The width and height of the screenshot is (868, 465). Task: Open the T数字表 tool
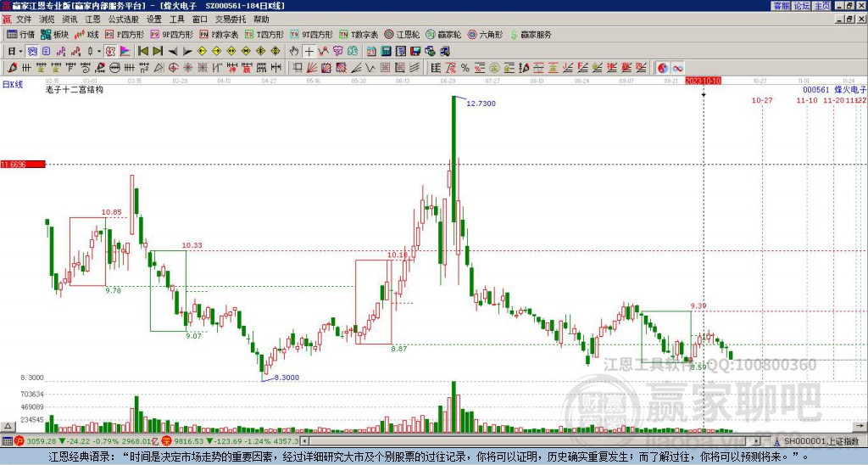[x=359, y=34]
